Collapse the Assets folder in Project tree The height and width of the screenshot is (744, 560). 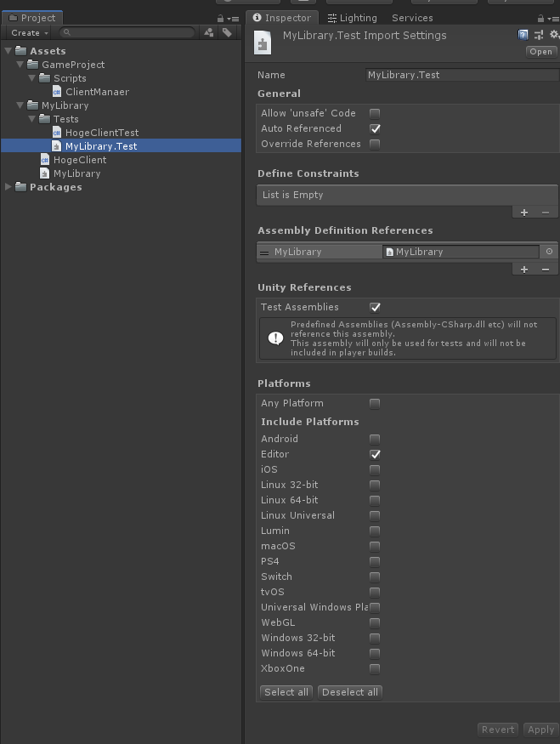[8, 51]
